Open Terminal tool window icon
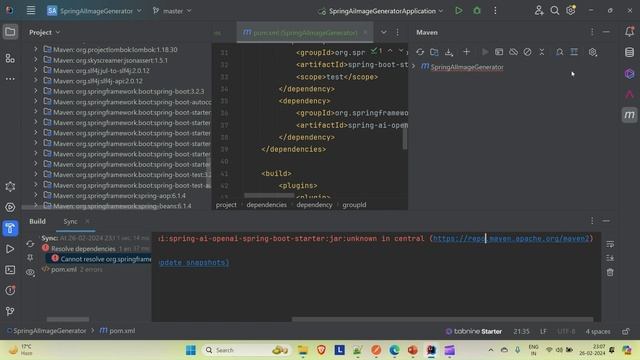The width and height of the screenshot is (640, 360). [x=10, y=270]
